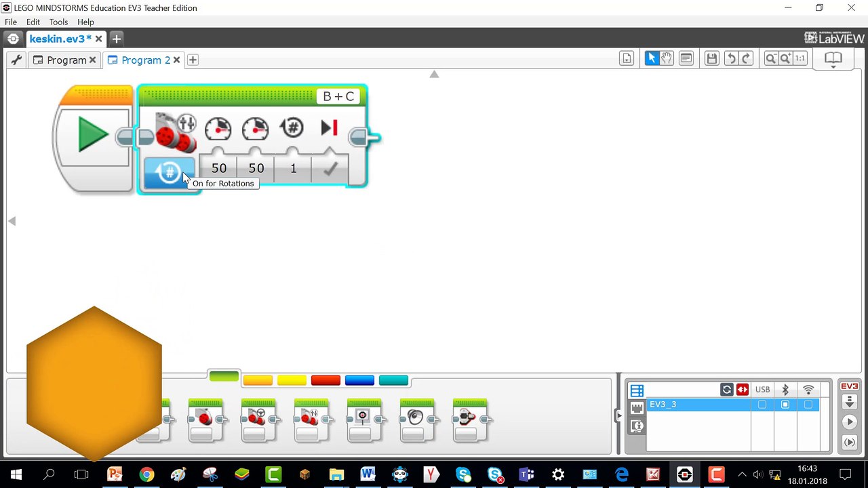Download and run the program

coord(849,422)
